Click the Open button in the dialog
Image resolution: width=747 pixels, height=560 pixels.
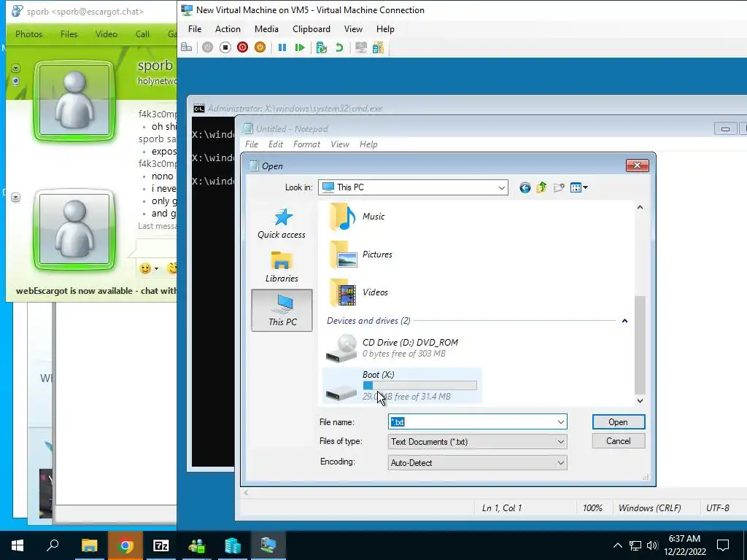click(619, 422)
